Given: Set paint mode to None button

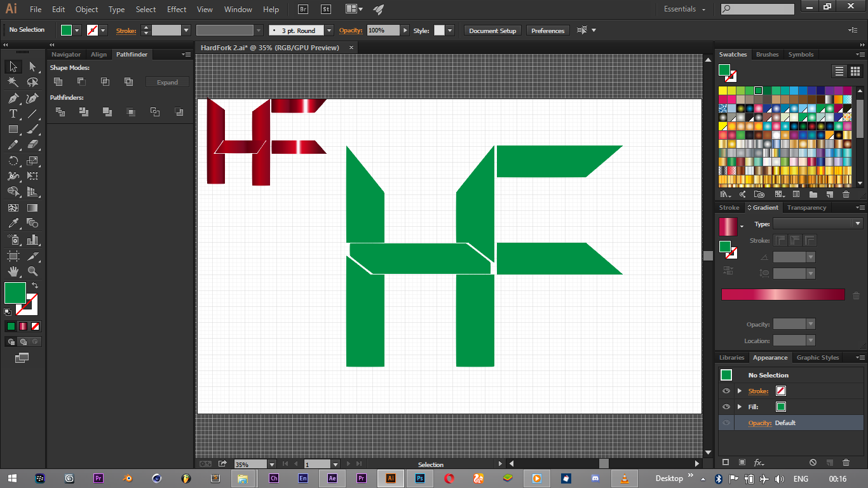Looking at the screenshot, I should [x=36, y=326].
